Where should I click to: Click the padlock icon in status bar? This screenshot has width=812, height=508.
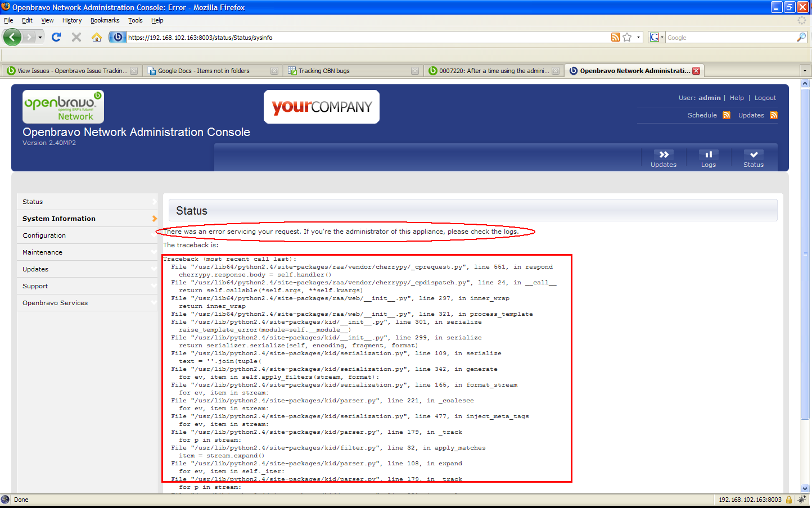789,500
